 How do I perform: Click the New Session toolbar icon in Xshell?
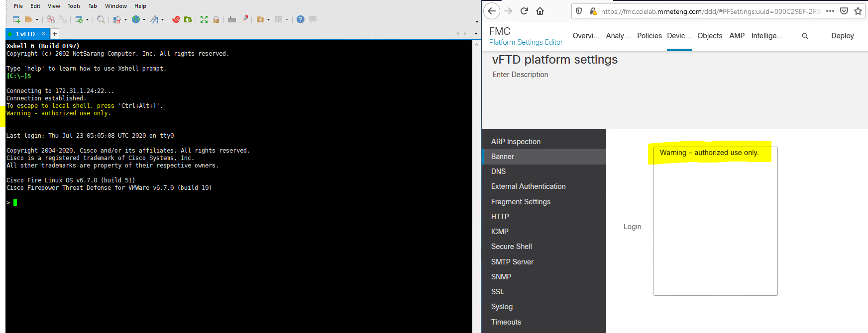tap(16, 19)
